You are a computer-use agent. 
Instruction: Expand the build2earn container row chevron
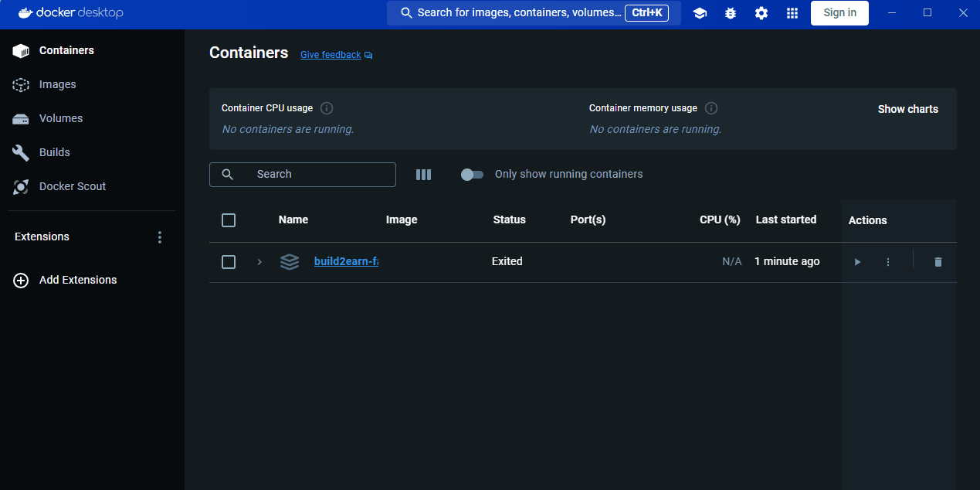259,261
